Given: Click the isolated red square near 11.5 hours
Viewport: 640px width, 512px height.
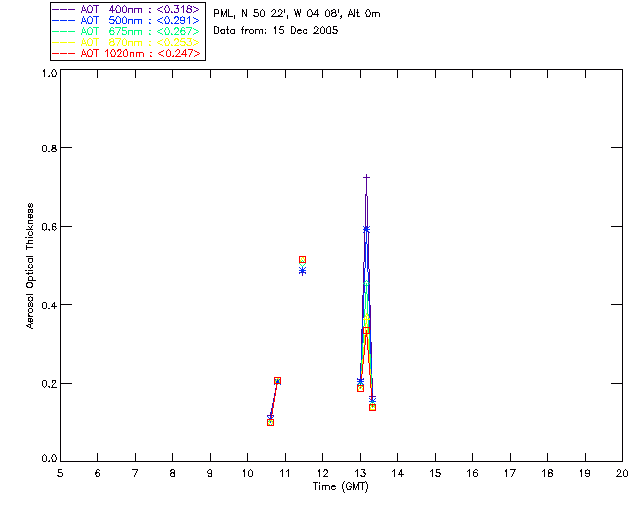Looking at the screenshot, I should pos(302,260).
